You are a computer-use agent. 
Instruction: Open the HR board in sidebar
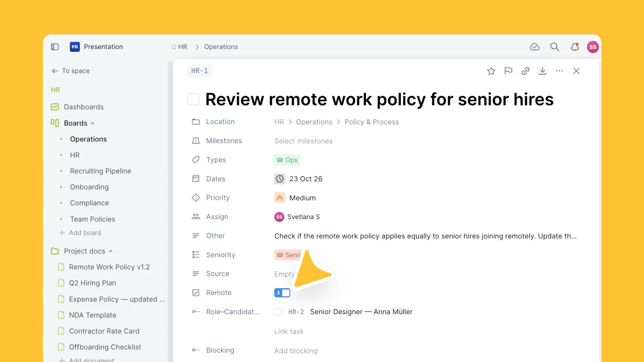[x=75, y=155]
